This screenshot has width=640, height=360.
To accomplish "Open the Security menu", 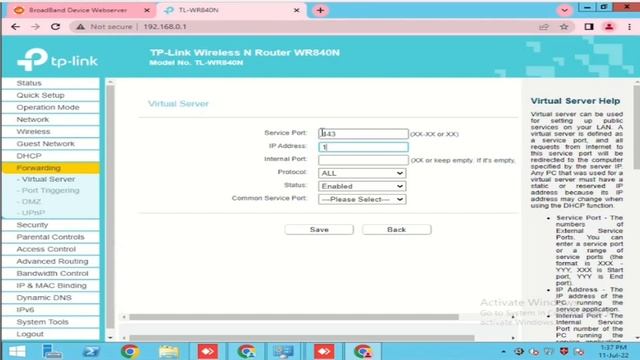I will (x=51, y=225).
